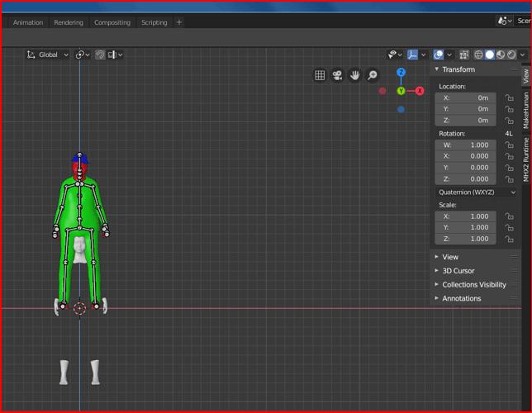Switch to the Compositing workspace tab
This screenshot has width=532, height=413.
click(x=112, y=22)
